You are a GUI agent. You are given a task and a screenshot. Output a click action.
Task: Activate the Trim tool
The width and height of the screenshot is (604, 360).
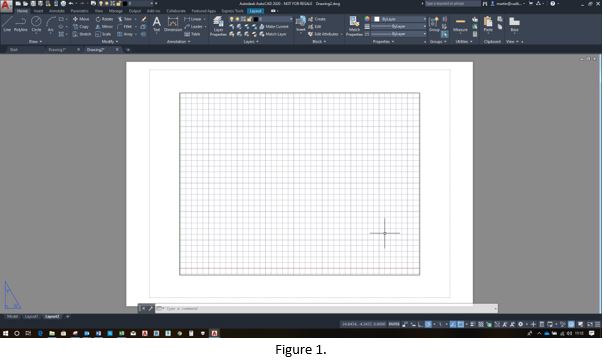[125, 19]
